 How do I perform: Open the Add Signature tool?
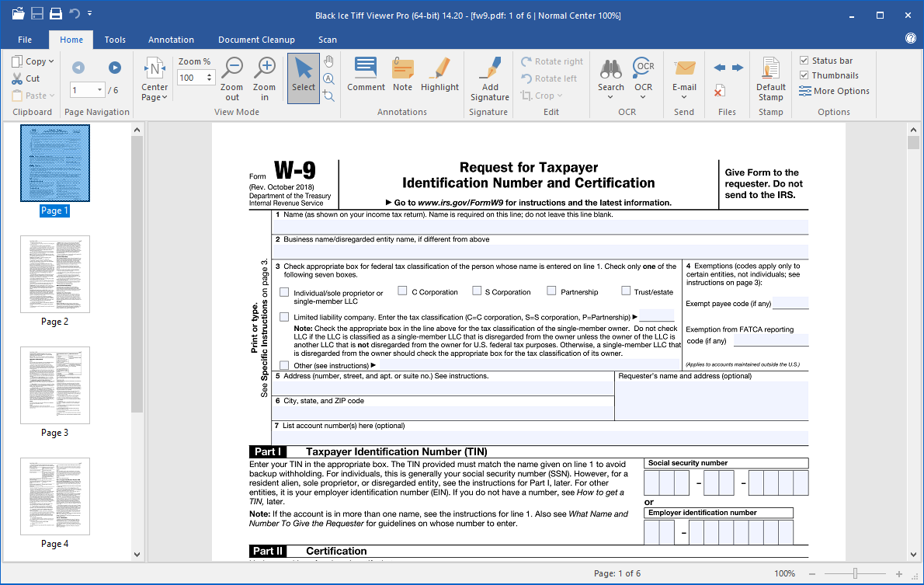click(489, 76)
